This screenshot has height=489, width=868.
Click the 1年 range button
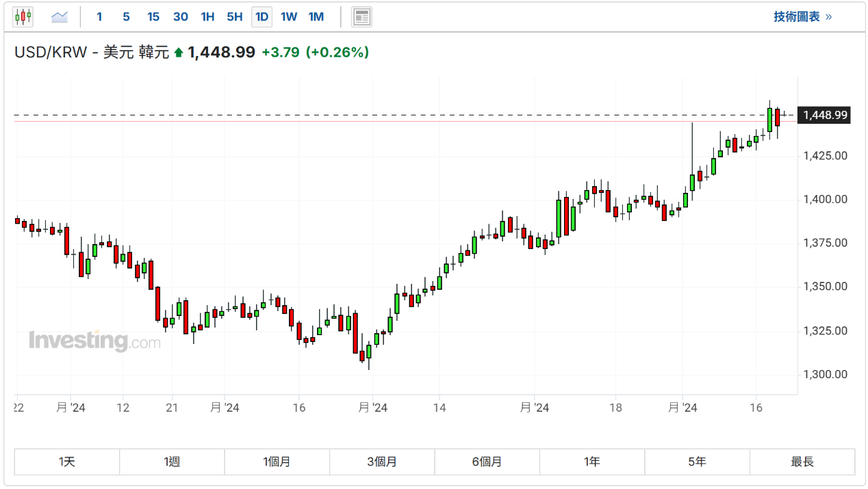(592, 462)
